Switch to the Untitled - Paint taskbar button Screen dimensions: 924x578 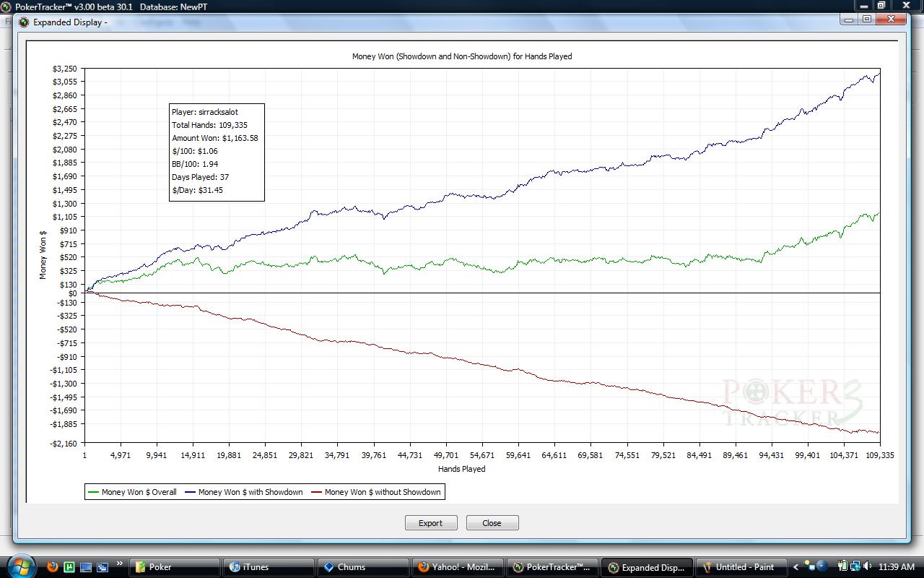(x=741, y=567)
